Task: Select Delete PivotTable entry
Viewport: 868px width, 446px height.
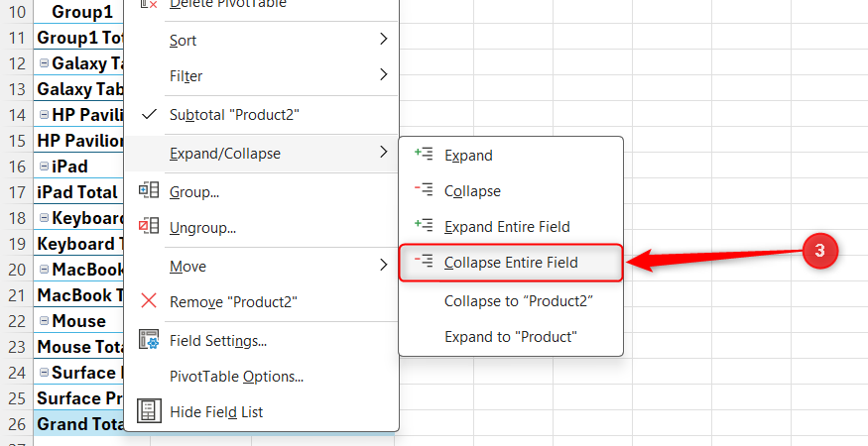Action: tap(261, 7)
